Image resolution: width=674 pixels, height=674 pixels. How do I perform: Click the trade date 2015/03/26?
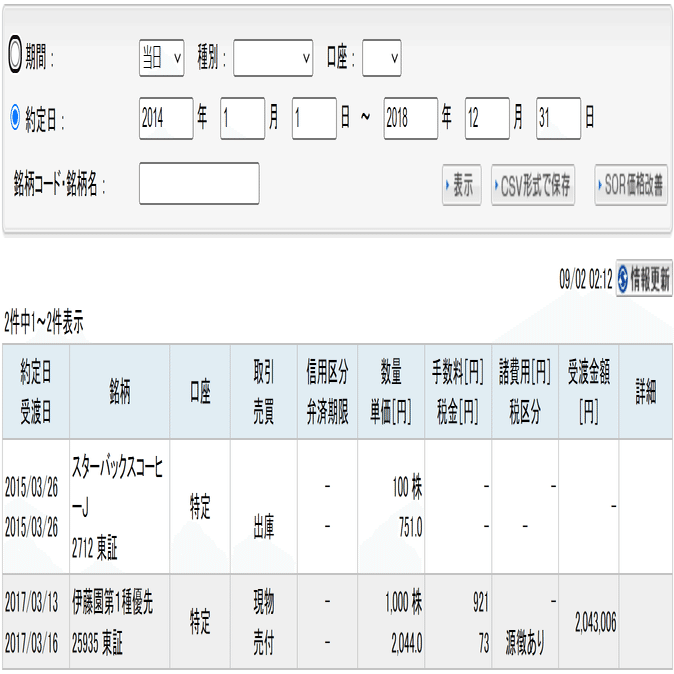[31, 487]
